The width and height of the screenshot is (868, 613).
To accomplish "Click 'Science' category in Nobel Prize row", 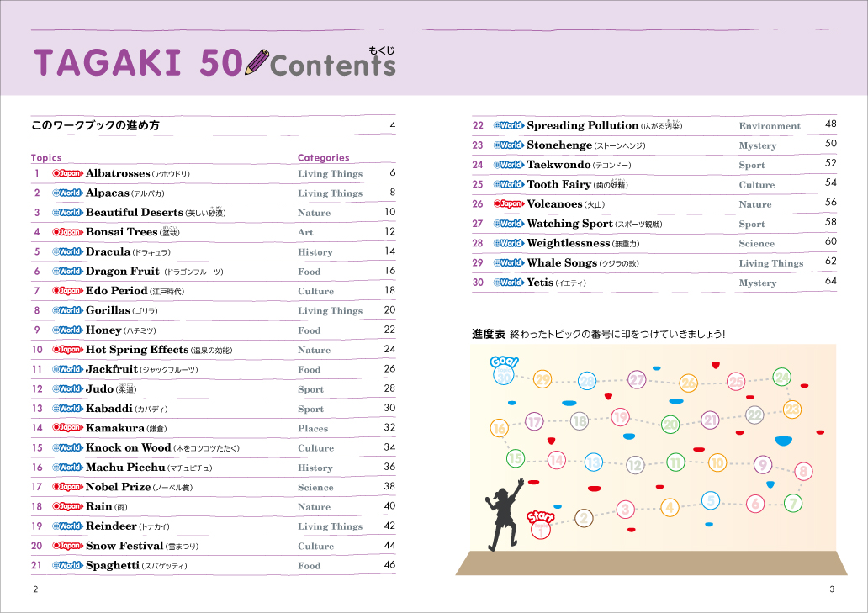I will (x=315, y=488).
